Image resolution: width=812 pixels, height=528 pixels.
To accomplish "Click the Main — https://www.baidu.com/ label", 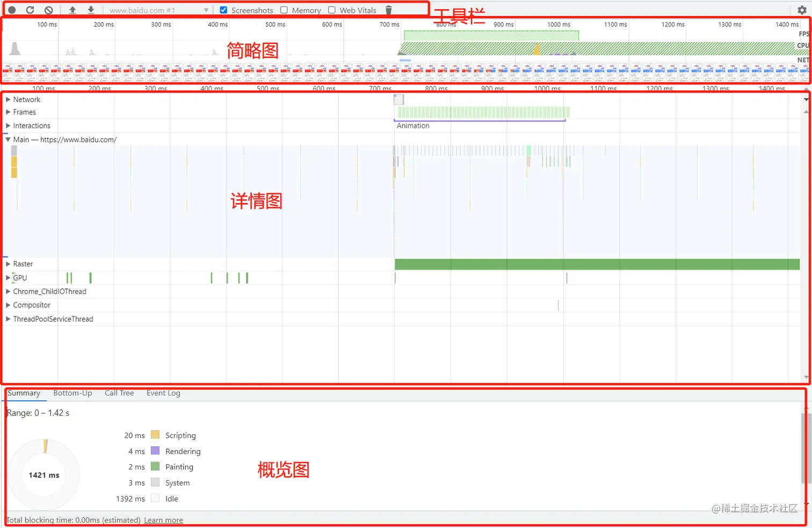I will pyautogui.click(x=65, y=140).
